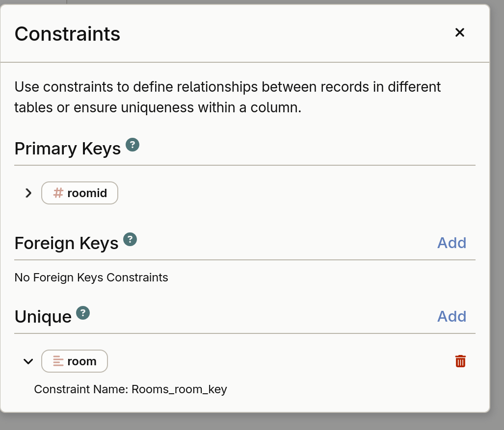Delete the room unique constraint via trash icon
The image size is (504, 430).
point(460,361)
